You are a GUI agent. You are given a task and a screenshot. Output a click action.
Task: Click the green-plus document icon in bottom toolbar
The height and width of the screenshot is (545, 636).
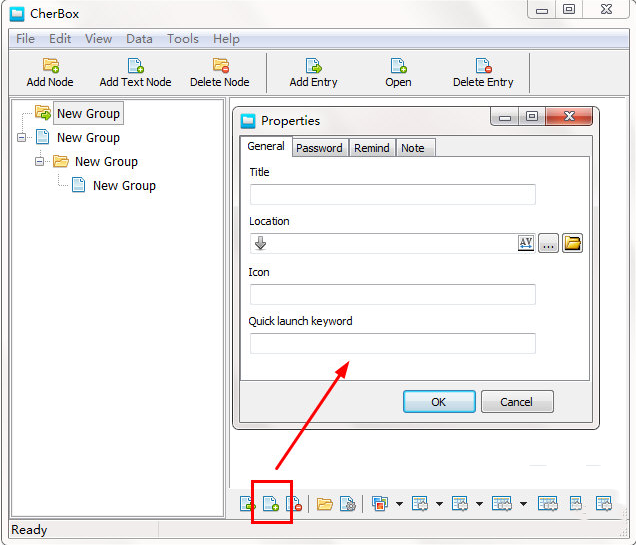[x=271, y=504]
